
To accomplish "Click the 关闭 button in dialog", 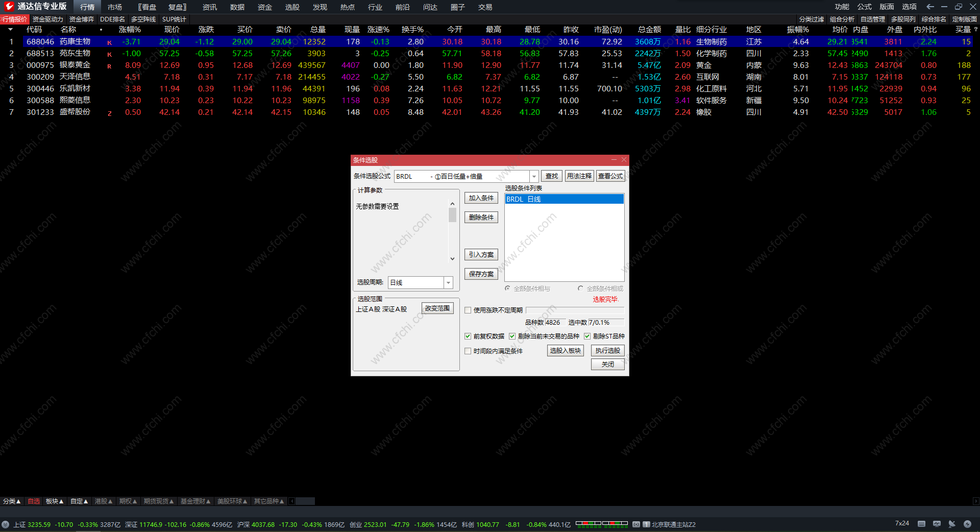I will click(607, 365).
